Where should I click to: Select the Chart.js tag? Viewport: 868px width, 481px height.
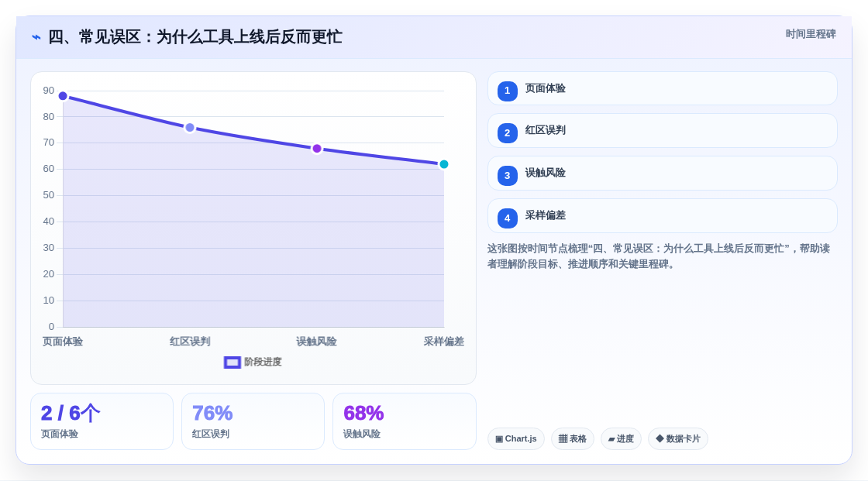(516, 439)
